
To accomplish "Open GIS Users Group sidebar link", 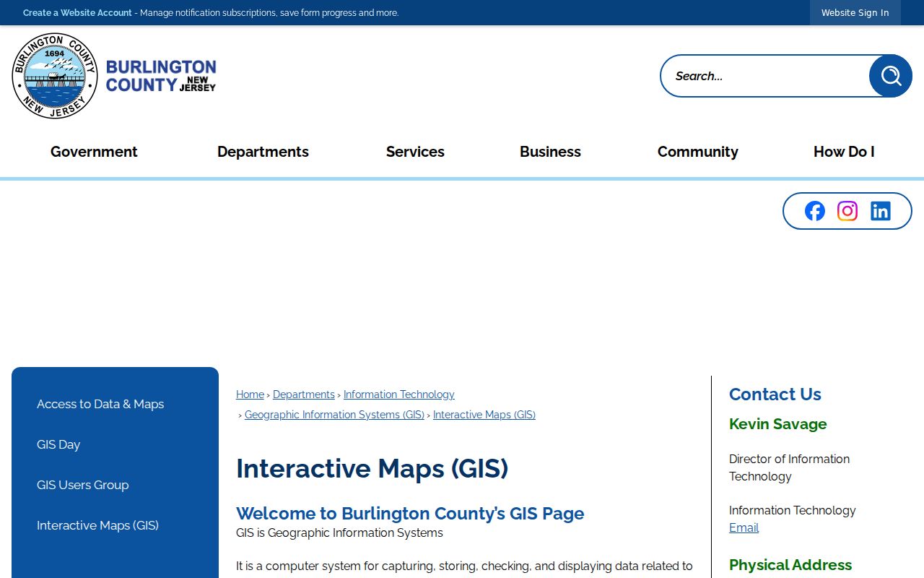I will pyautogui.click(x=83, y=485).
